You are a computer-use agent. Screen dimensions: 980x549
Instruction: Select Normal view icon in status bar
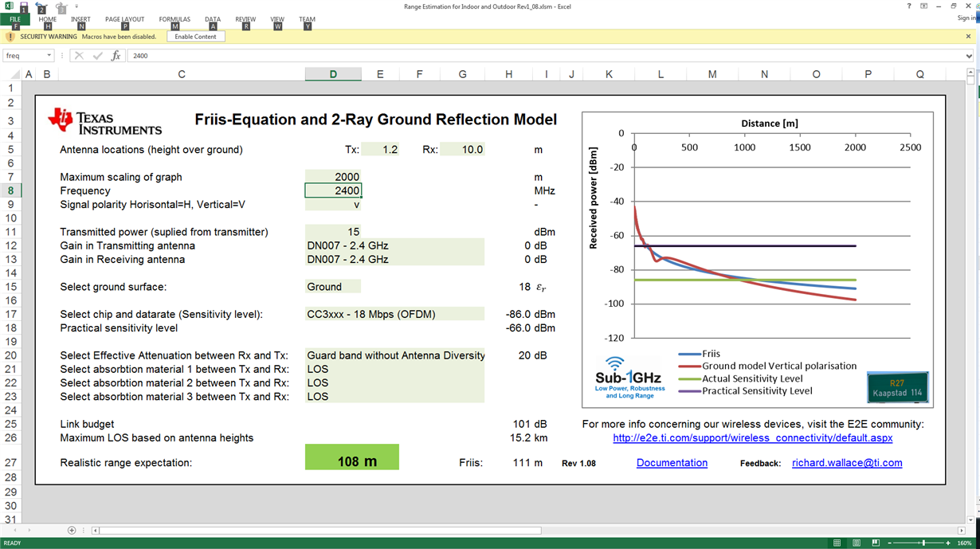coord(837,543)
